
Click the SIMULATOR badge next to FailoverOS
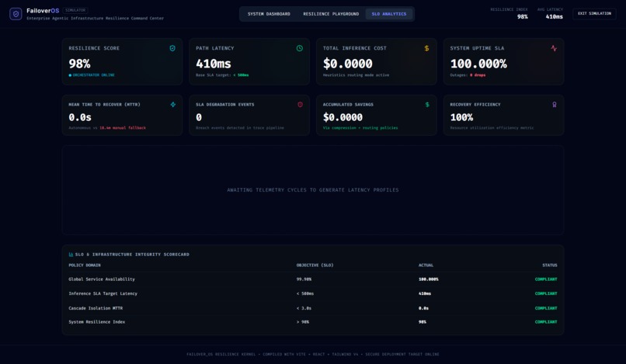pyautogui.click(x=75, y=10)
